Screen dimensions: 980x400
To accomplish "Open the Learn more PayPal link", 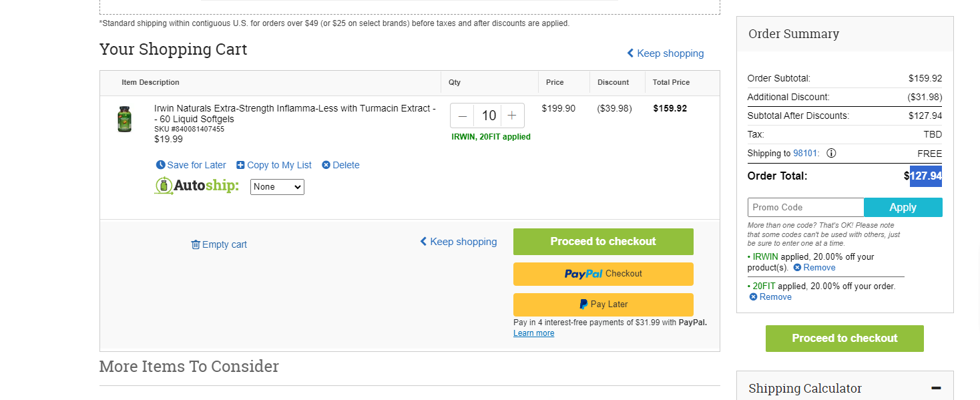I will pyautogui.click(x=533, y=333).
